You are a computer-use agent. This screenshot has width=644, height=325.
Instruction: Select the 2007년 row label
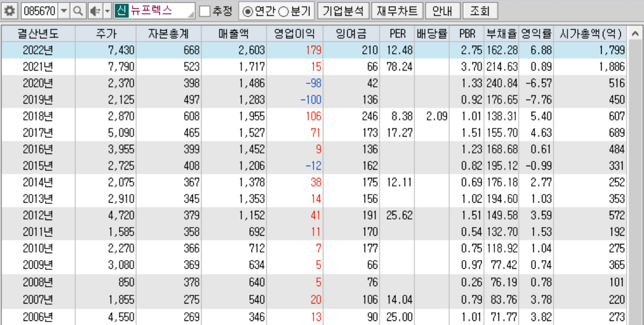[38, 300]
